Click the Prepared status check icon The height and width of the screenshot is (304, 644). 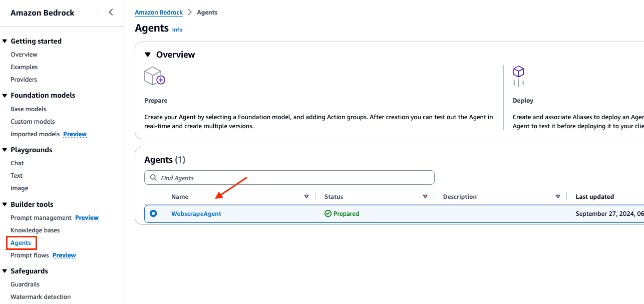[x=328, y=213]
